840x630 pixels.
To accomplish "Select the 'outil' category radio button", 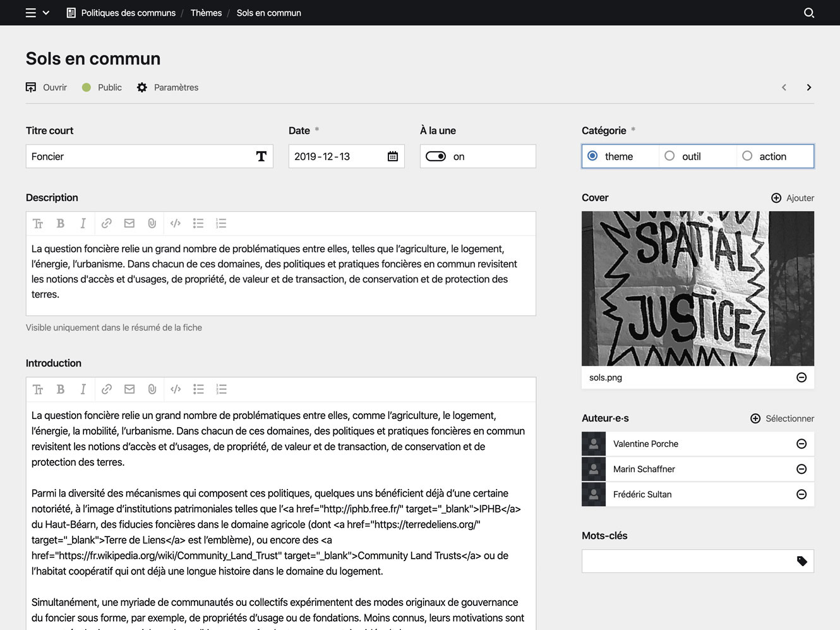I will [668, 156].
